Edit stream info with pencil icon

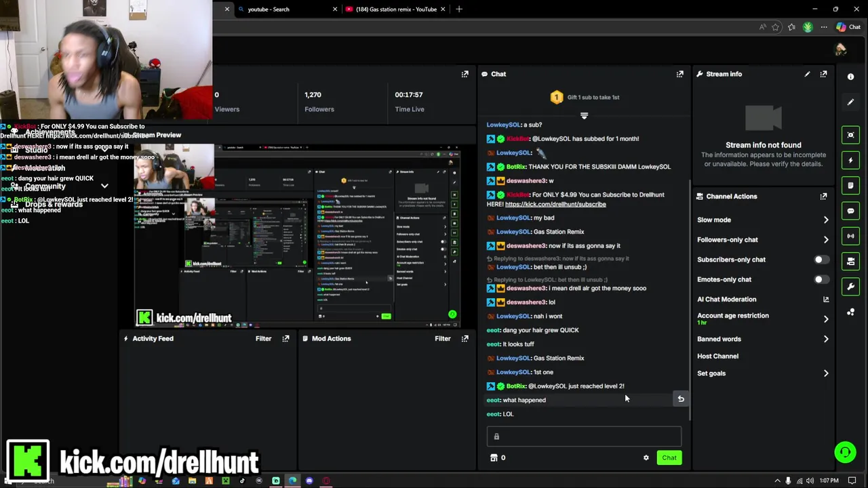[807, 74]
